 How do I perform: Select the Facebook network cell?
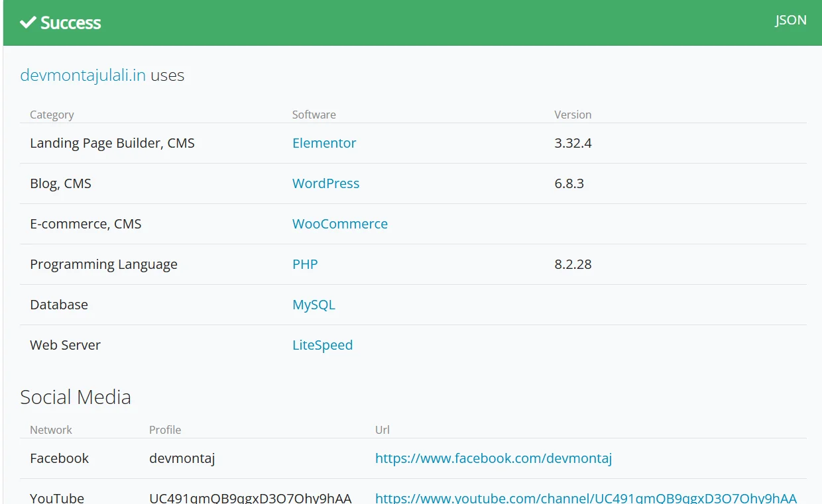[59, 458]
